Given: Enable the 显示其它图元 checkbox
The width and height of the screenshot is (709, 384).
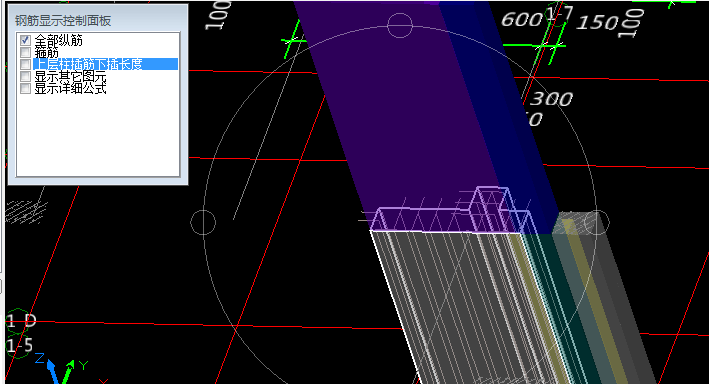Looking at the screenshot, I should [25, 76].
